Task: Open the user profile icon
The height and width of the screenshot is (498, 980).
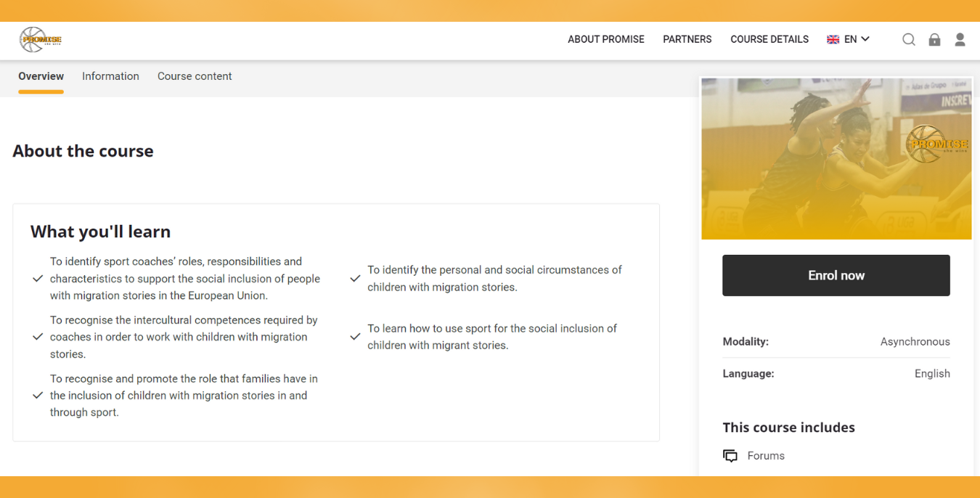Action: point(960,40)
